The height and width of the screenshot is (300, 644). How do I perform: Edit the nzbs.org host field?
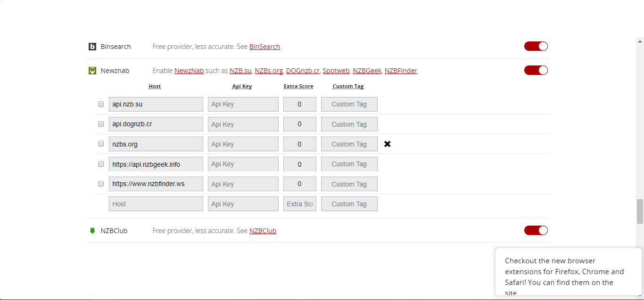click(x=156, y=144)
